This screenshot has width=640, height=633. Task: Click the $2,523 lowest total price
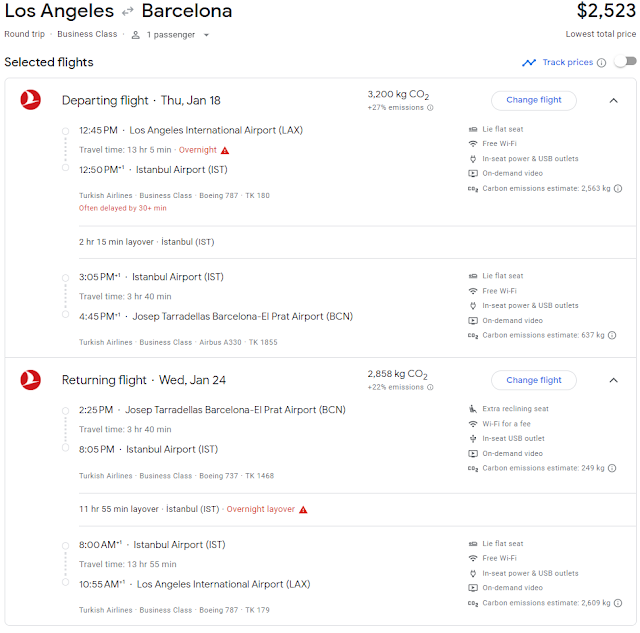coord(606,12)
